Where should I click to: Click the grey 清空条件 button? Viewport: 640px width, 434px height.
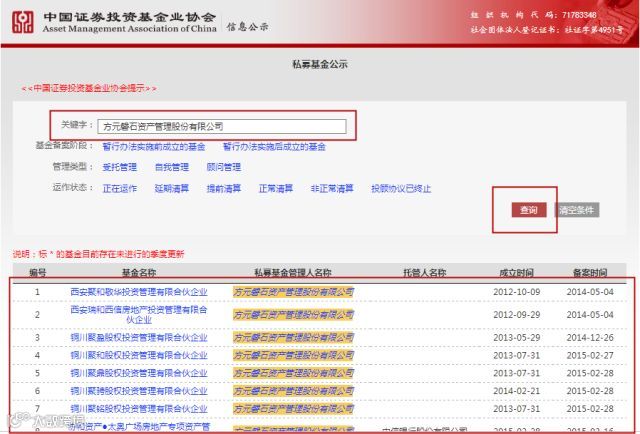(x=577, y=210)
